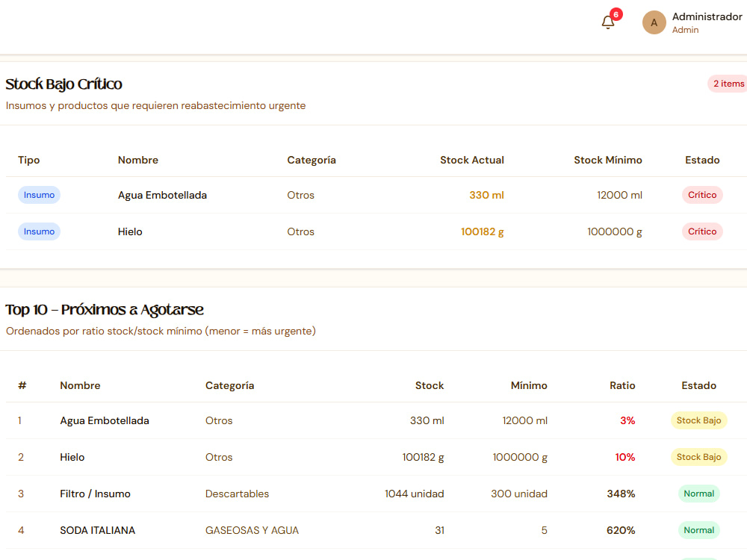Click the Stock column header

tap(430, 385)
